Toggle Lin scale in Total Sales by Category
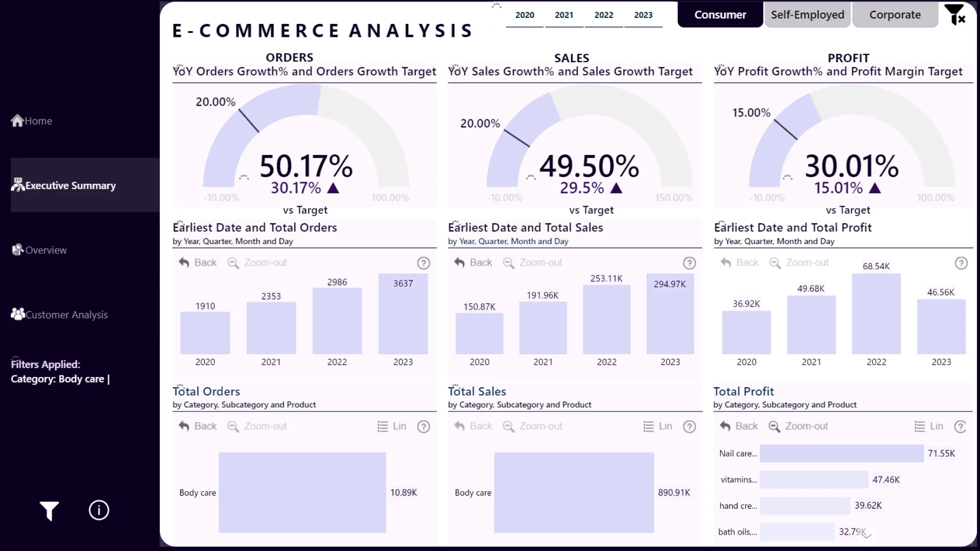Image resolution: width=980 pixels, height=551 pixels. point(658,426)
